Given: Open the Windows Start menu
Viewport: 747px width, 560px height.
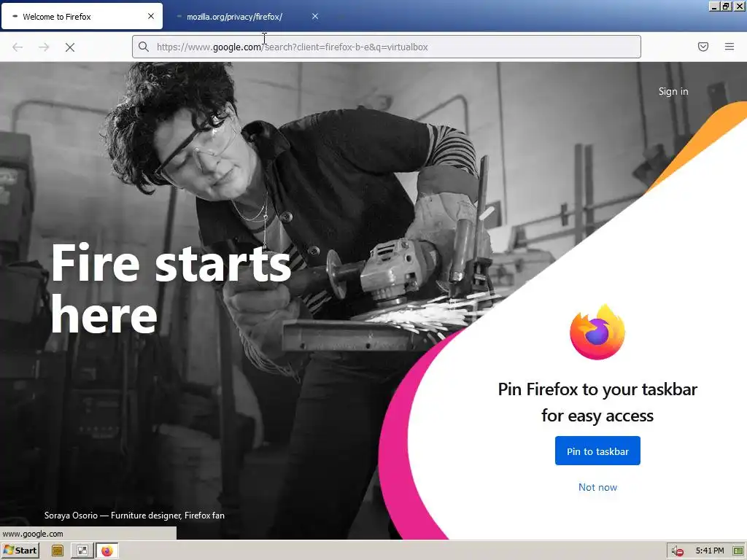Looking at the screenshot, I should pyautogui.click(x=20, y=551).
